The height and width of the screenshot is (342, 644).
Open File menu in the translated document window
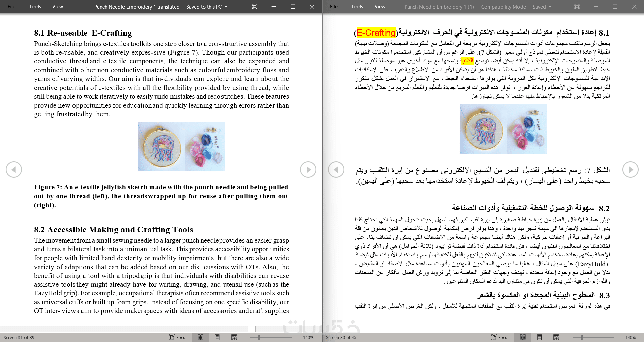click(x=11, y=7)
